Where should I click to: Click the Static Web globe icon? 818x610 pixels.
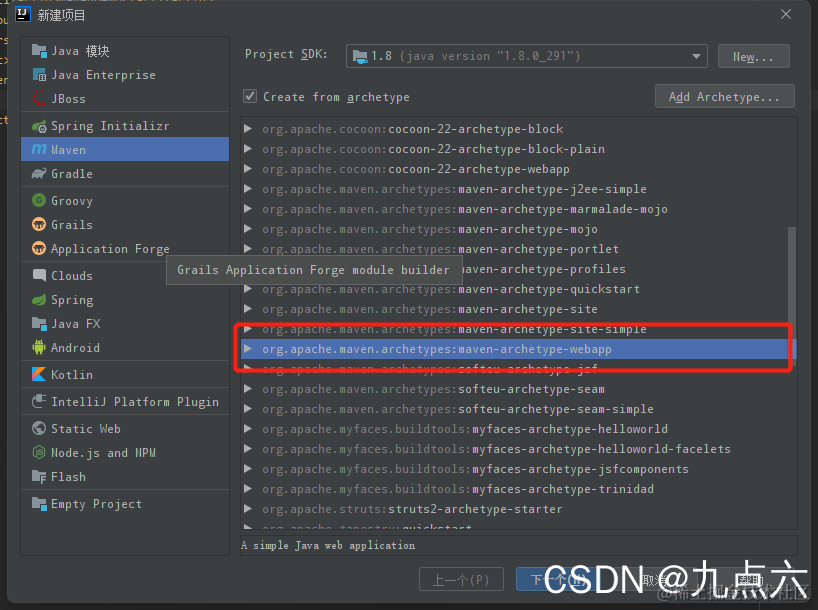(x=39, y=428)
